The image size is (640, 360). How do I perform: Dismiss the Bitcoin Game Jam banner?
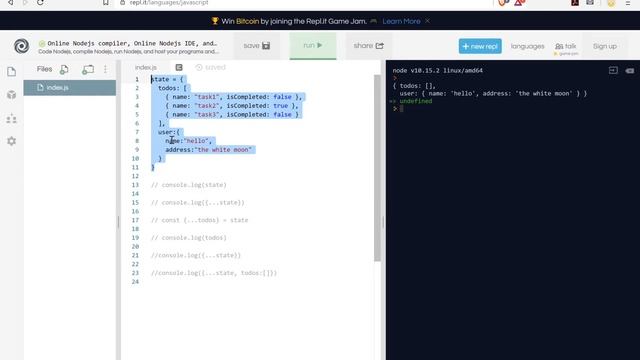tap(427, 21)
